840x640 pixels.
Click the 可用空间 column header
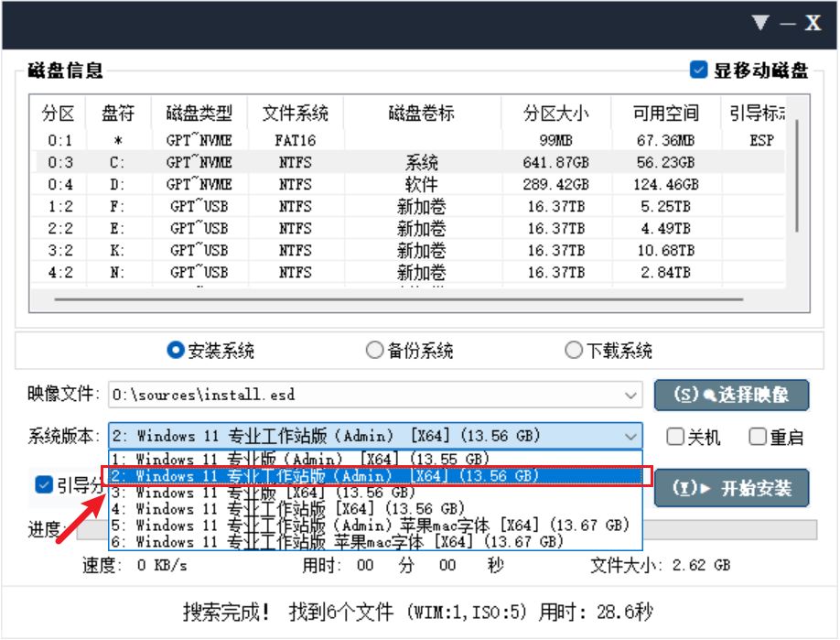click(666, 114)
